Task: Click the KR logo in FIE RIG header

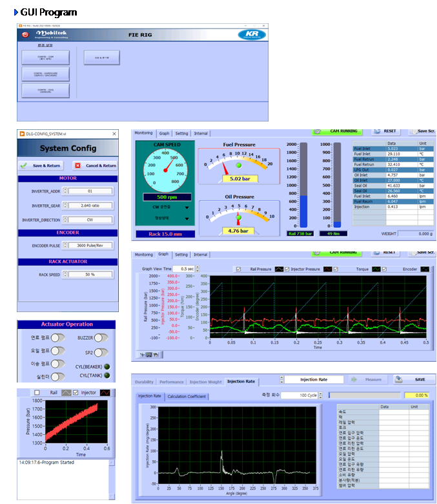Action: pos(252,34)
